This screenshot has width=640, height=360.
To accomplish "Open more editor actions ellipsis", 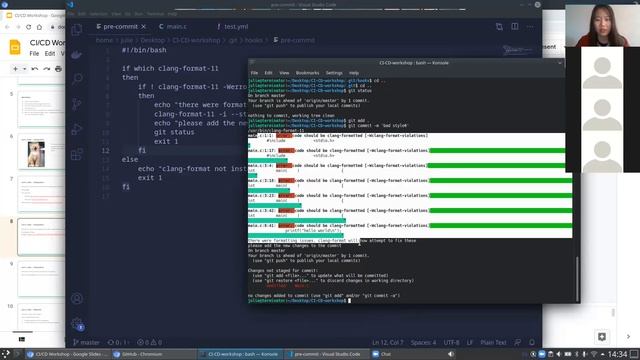I will point(530,27).
